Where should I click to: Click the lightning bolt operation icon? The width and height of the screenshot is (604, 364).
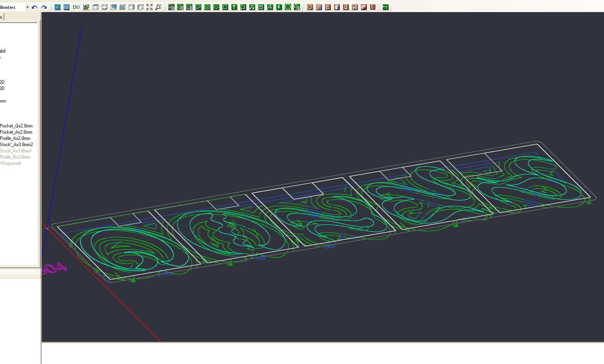tap(279, 7)
